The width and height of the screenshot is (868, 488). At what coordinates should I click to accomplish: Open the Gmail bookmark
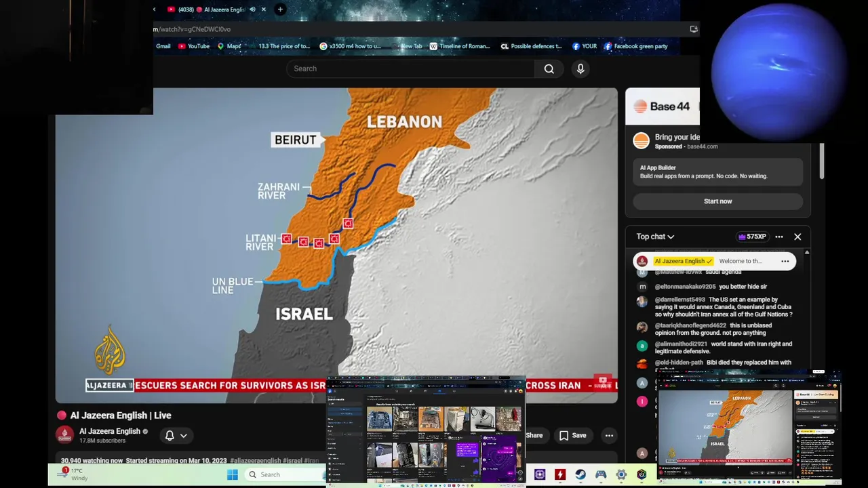click(x=163, y=46)
